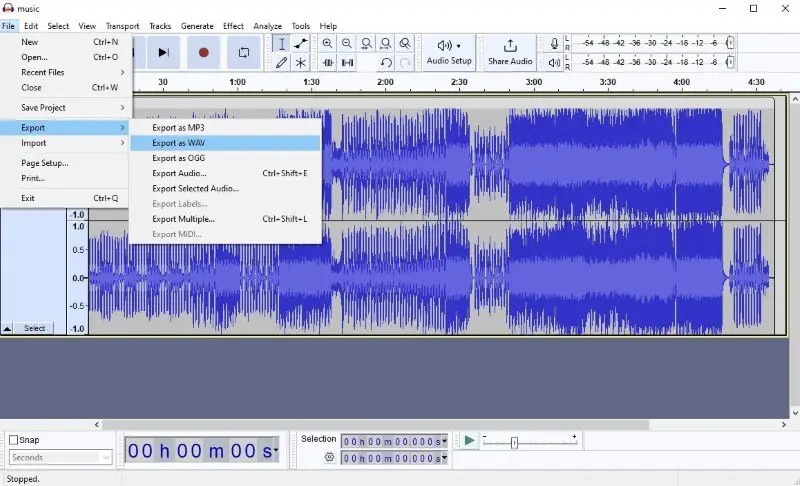Select Export Multiple... option

click(x=226, y=219)
